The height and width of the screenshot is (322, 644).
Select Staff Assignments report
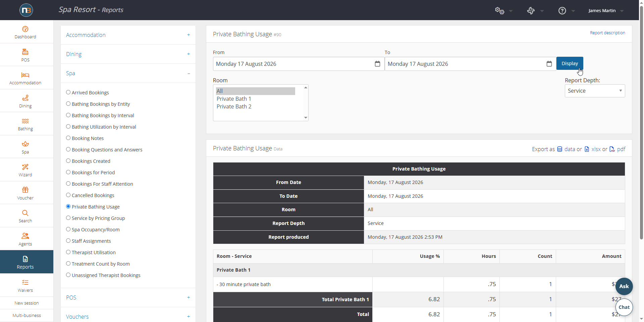click(x=68, y=241)
